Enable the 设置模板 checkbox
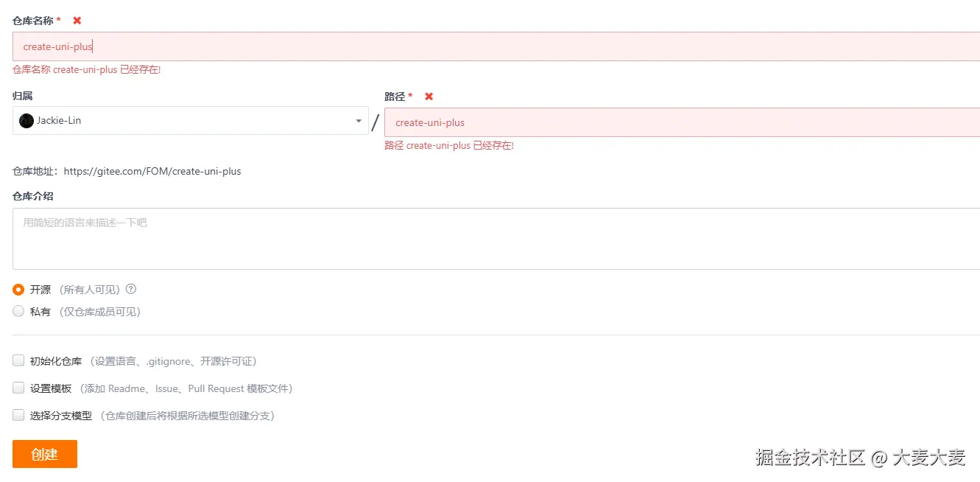 (18, 388)
